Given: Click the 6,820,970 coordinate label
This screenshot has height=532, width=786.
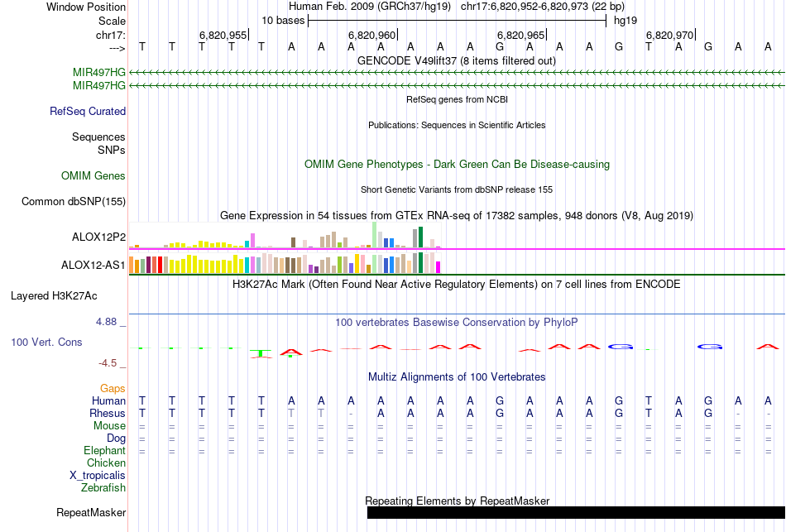Looking at the screenshot, I should [x=669, y=35].
